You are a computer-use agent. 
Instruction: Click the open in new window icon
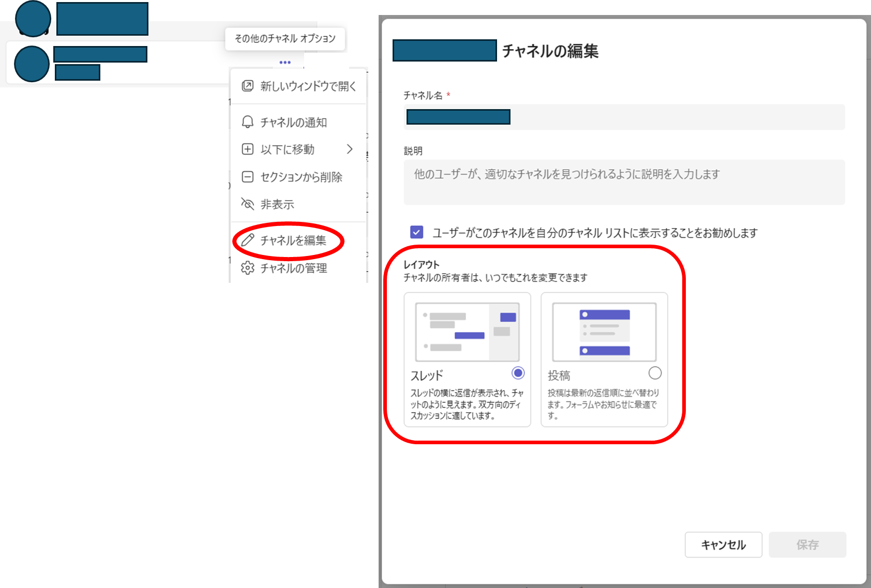[x=248, y=86]
